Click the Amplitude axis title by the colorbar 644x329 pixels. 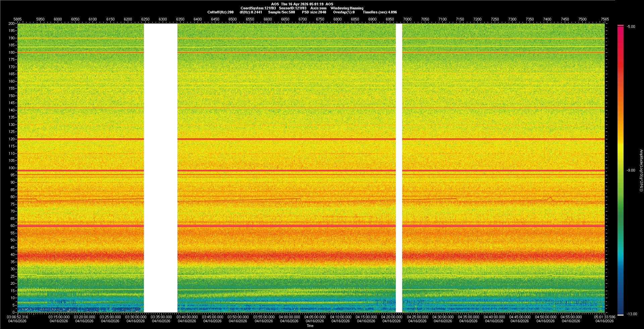click(641, 170)
